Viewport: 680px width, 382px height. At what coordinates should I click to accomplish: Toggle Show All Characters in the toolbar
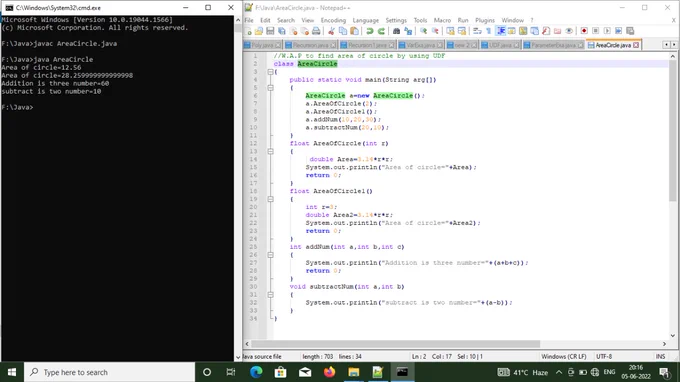tap(489, 31)
